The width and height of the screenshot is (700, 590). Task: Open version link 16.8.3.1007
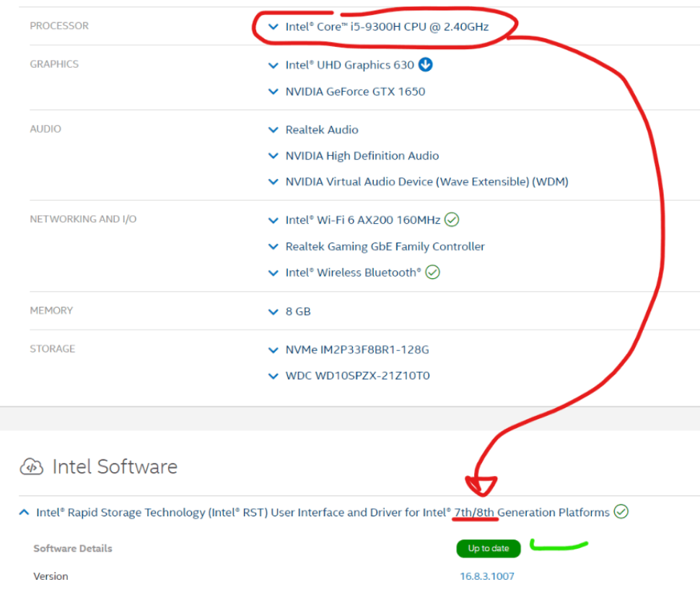[487, 576]
